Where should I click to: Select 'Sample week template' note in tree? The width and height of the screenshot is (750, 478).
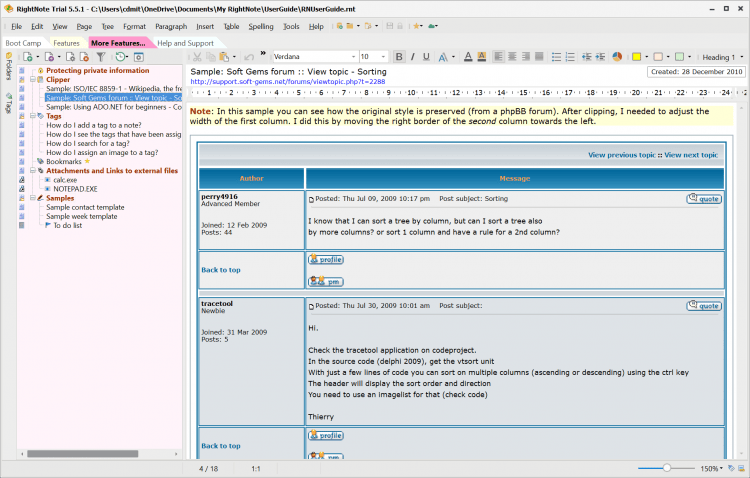pyautogui.click(x=81, y=216)
